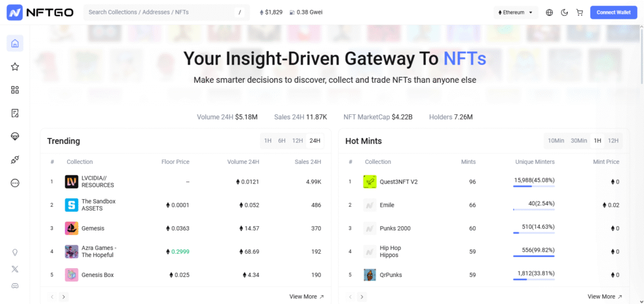This screenshot has height=304, width=644.
Task: Click the search collections input field
Action: click(x=166, y=13)
